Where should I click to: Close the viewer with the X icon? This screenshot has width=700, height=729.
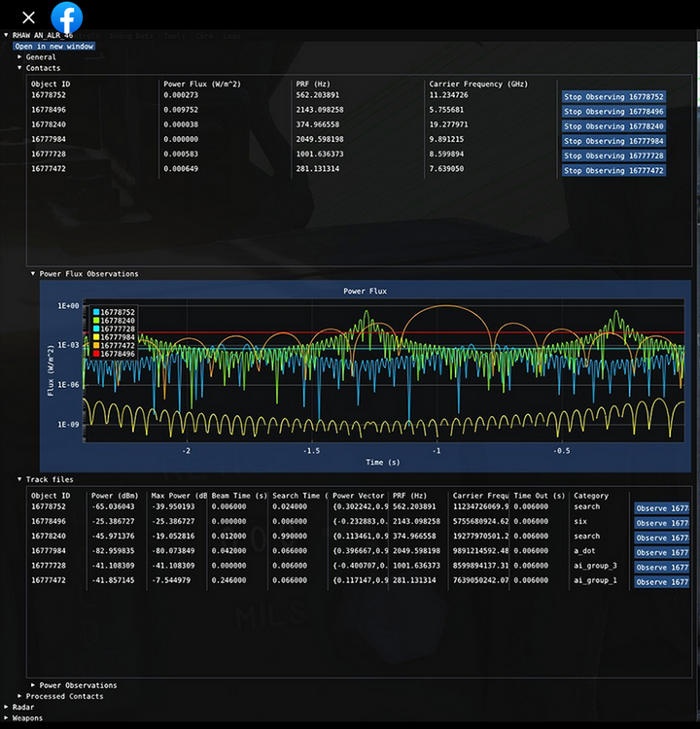coord(28,17)
